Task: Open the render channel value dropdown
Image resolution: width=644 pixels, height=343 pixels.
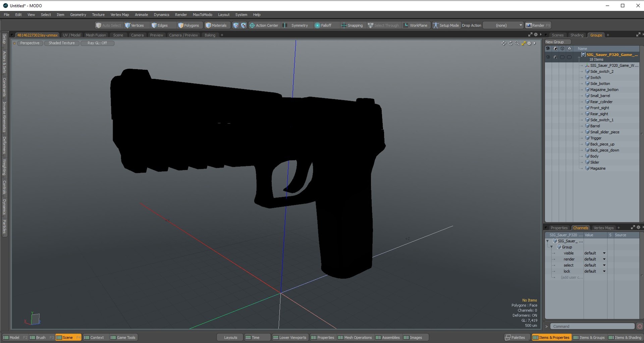Action: coord(595,259)
